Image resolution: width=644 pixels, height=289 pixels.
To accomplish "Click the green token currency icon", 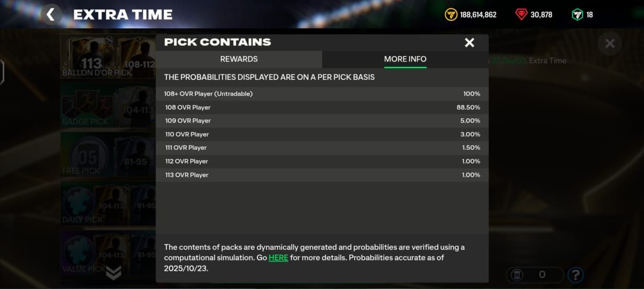I will [x=577, y=14].
